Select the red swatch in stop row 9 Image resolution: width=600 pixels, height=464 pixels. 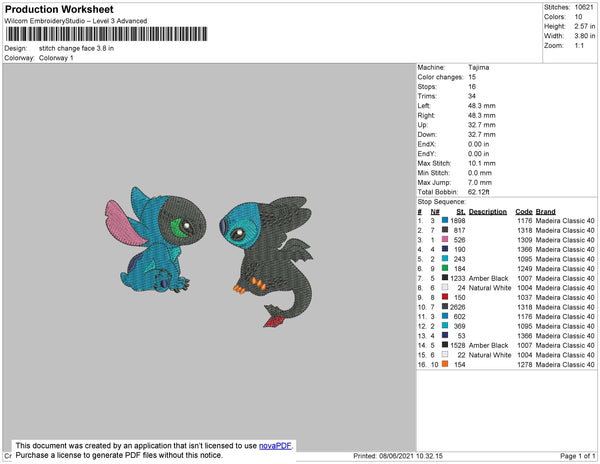(445, 296)
